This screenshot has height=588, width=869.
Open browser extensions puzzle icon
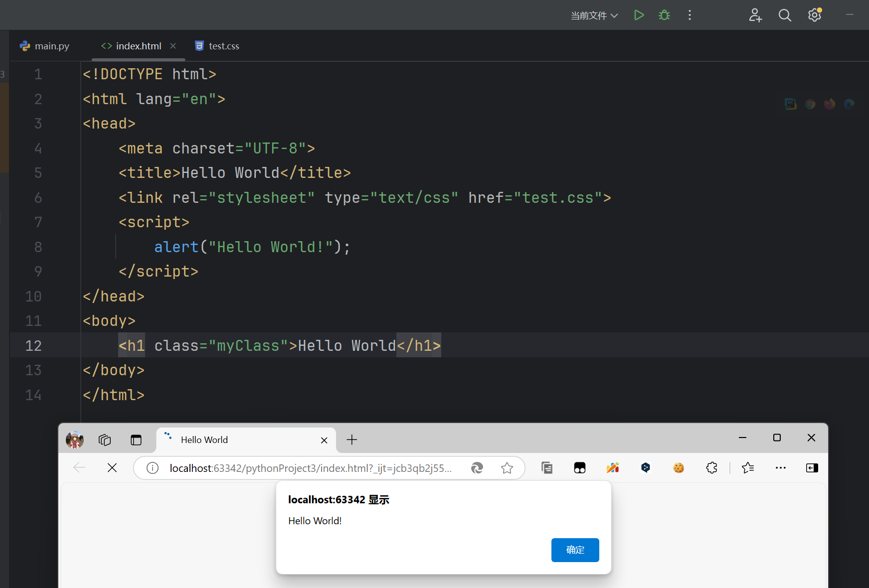tap(711, 468)
